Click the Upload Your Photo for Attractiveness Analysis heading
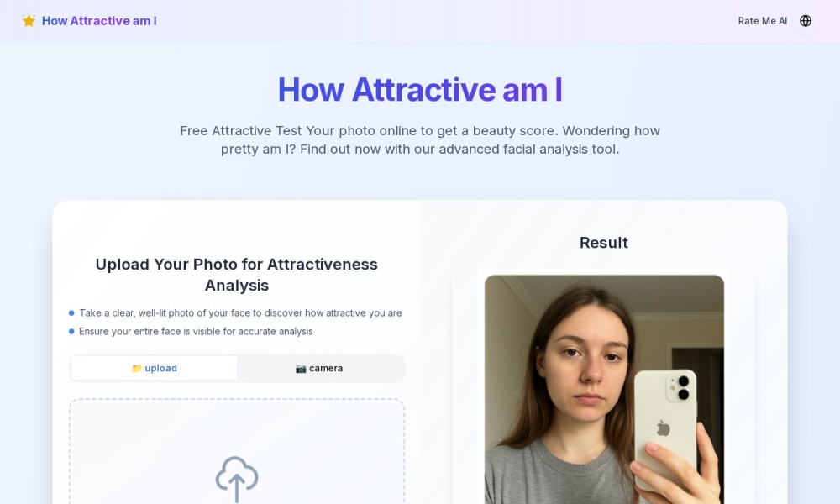Viewport: 840px width, 504px height. (237, 275)
